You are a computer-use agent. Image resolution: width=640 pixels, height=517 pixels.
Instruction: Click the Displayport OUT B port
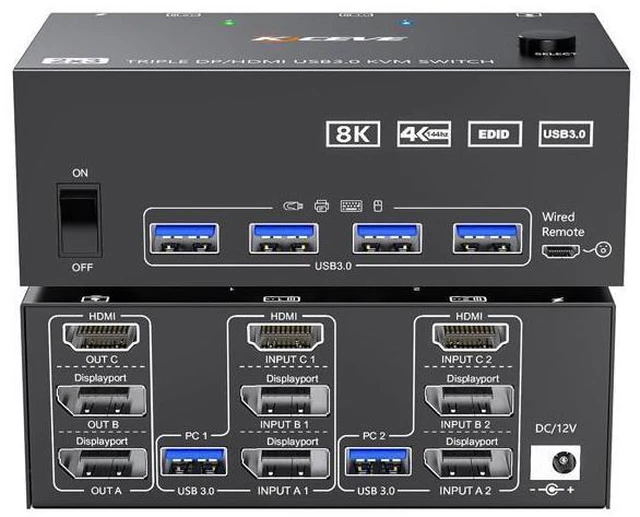click(x=102, y=401)
